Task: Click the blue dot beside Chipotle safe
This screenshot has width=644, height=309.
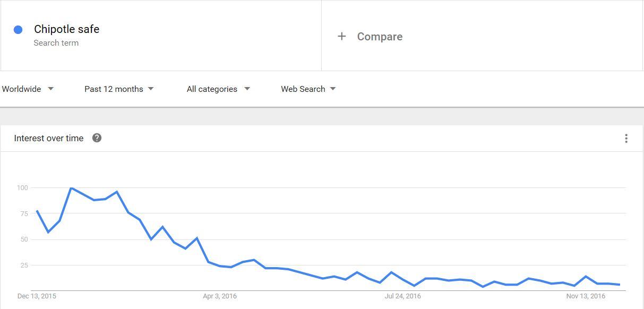Action: tap(18, 30)
